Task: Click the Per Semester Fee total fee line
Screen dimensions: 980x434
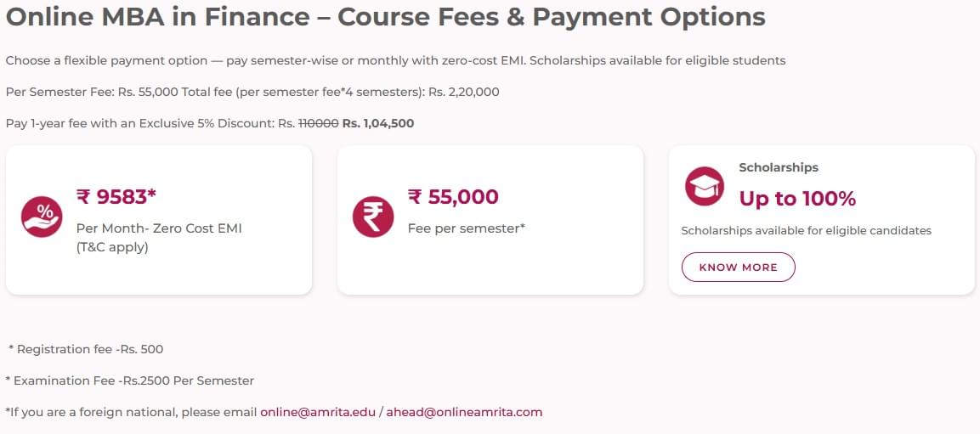Action: click(252, 92)
